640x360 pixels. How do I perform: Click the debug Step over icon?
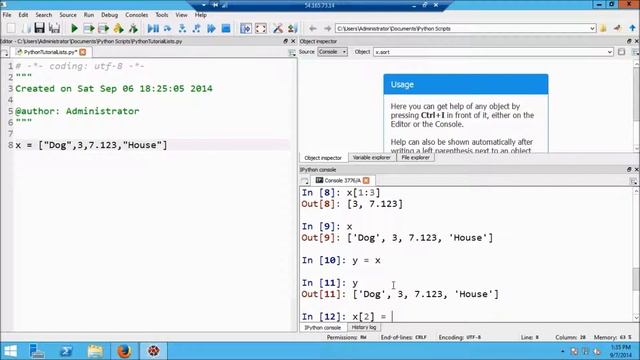click(167, 28)
